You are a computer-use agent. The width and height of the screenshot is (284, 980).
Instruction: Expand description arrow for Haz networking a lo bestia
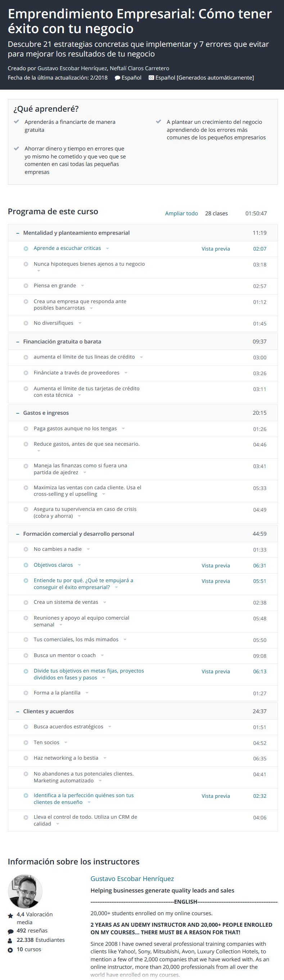[105, 758]
